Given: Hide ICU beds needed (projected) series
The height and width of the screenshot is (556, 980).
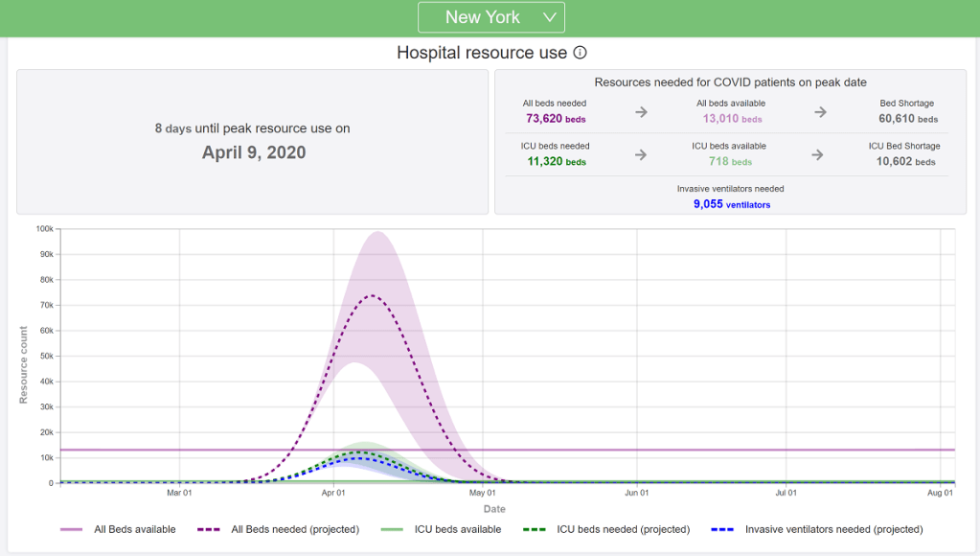Looking at the screenshot, I should pyautogui.click(x=623, y=529).
